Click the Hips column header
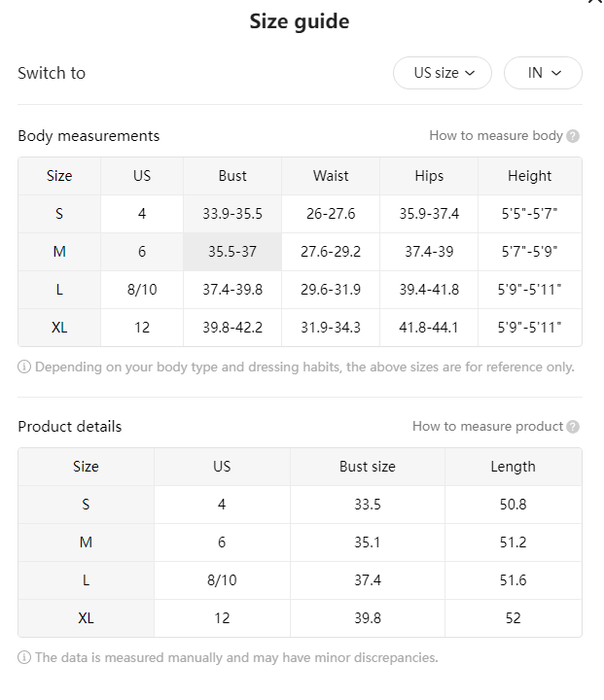 429,176
